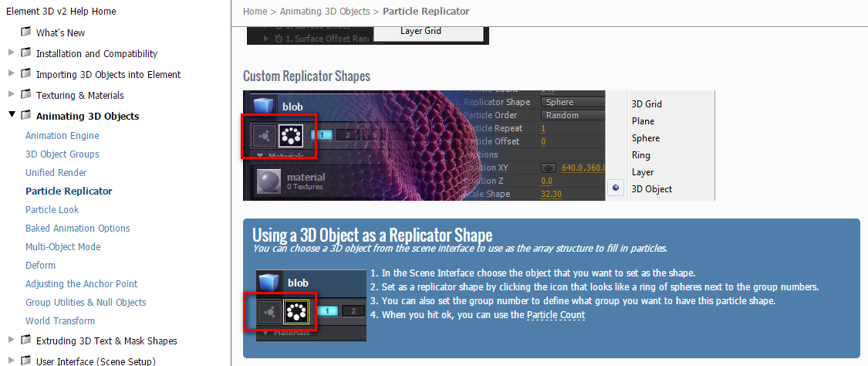Click the radio dot beside 3D Object
Image resolution: width=868 pixels, height=366 pixels.
(x=616, y=188)
